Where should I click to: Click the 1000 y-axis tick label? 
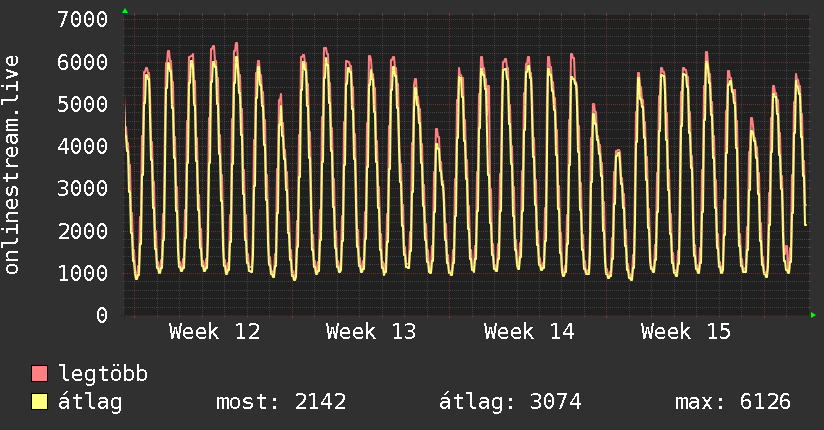coord(83,273)
